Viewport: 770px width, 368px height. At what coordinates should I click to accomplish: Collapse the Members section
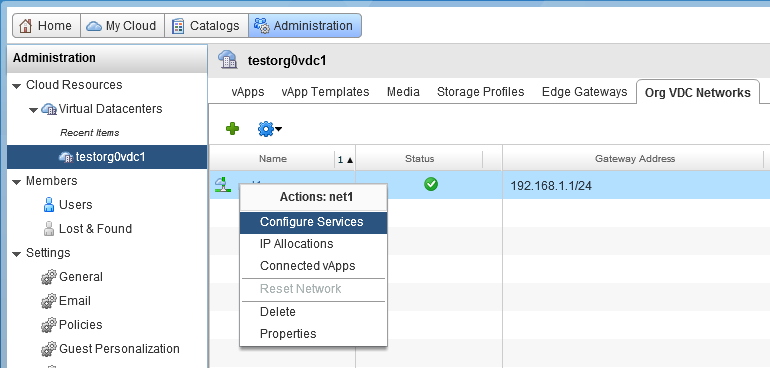[17, 182]
